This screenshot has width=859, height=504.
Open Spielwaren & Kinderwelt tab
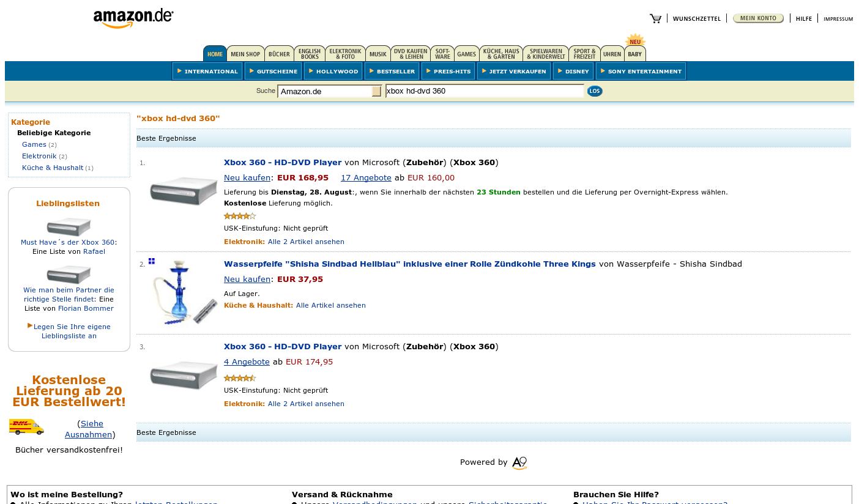pos(546,54)
